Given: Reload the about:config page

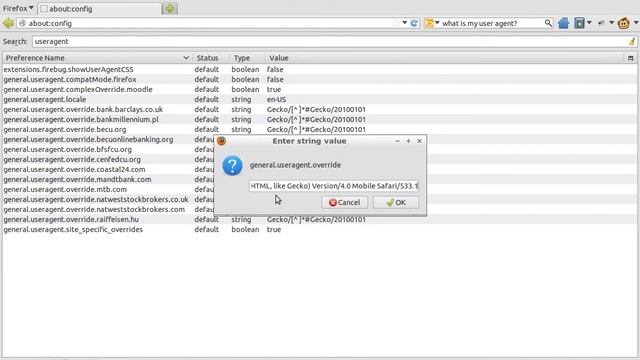Looking at the screenshot, I should point(414,23).
